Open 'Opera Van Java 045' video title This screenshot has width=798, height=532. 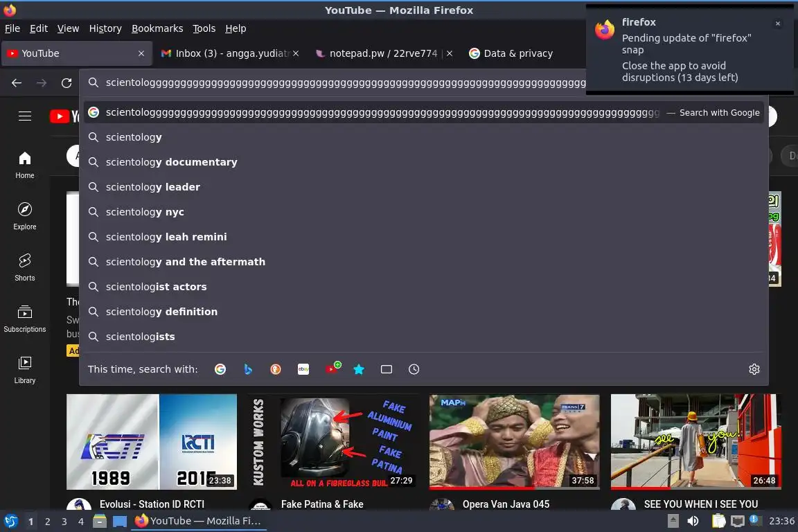tap(506, 504)
